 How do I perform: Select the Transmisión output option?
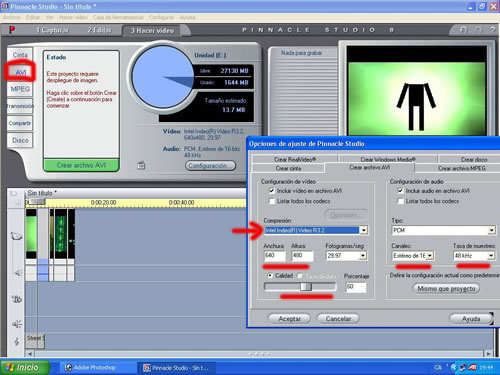click(20, 106)
